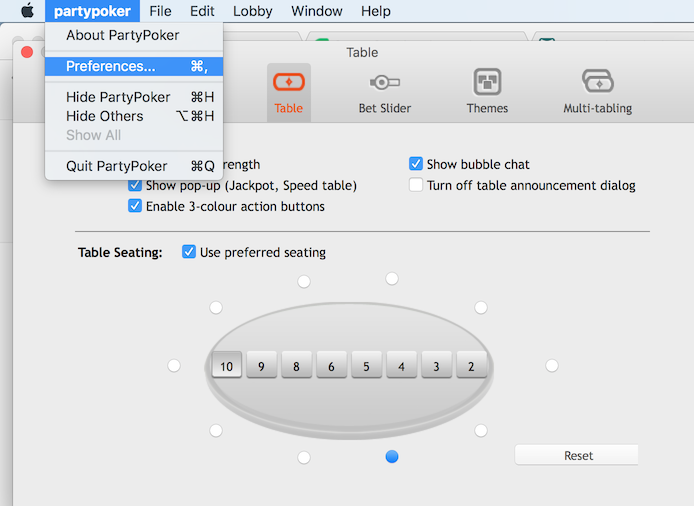The height and width of the screenshot is (506, 694).
Task: Enable Turn off table announcement dialog
Action: tap(416, 185)
